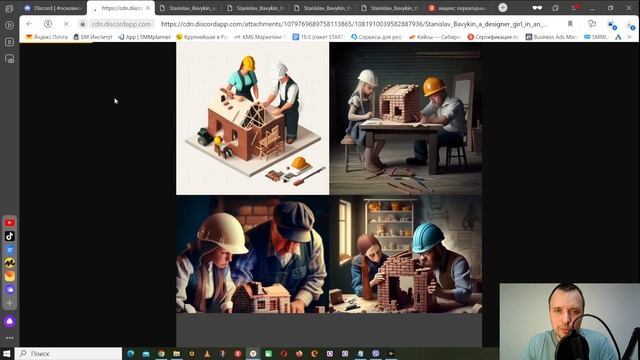
Task: Open App | SMMplanner bookmark
Action: point(144,37)
